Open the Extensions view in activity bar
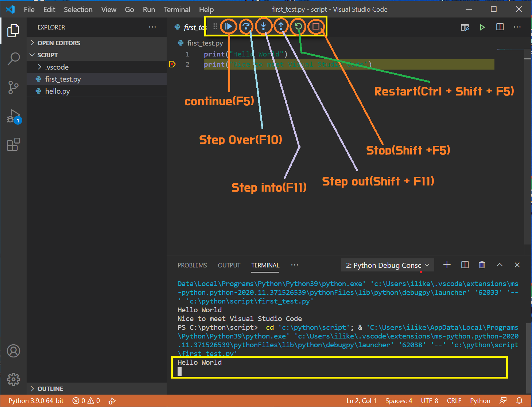 (x=13, y=145)
